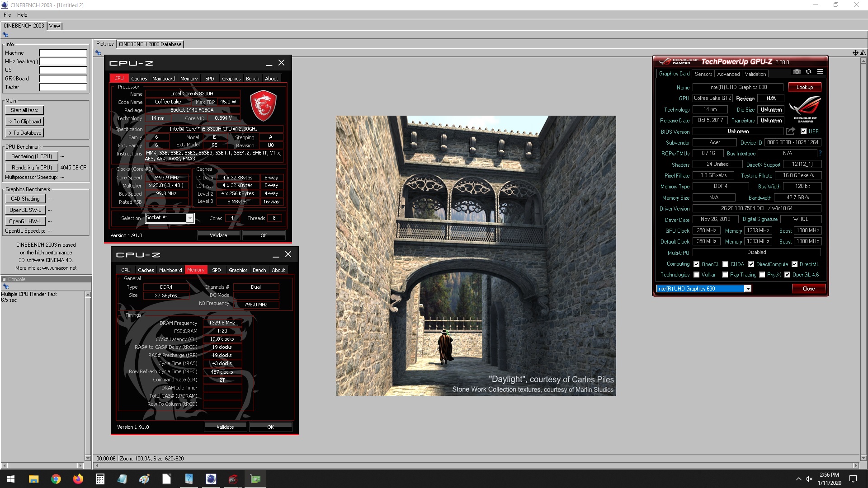
Task: Toggle the OpenCL checkbox
Action: click(x=696, y=264)
